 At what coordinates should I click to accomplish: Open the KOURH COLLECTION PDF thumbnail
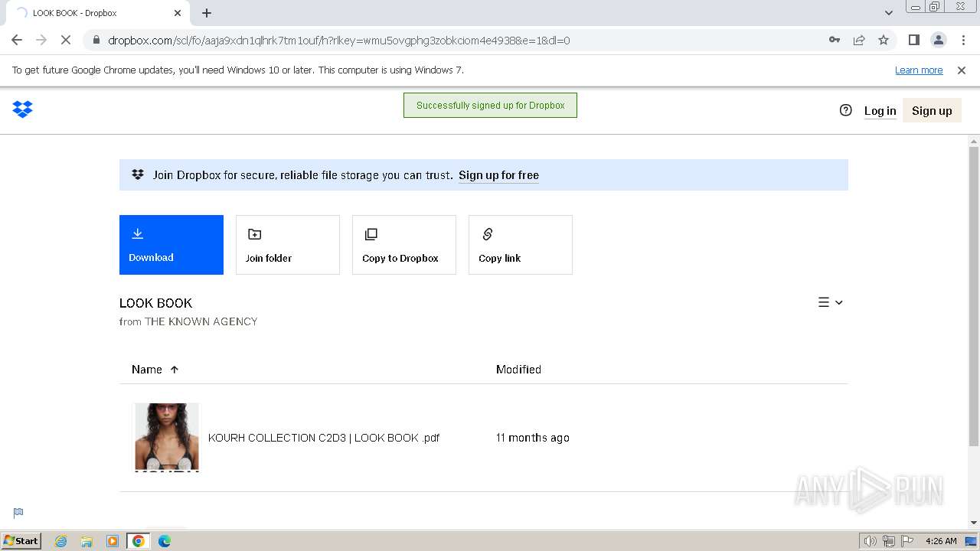(166, 437)
